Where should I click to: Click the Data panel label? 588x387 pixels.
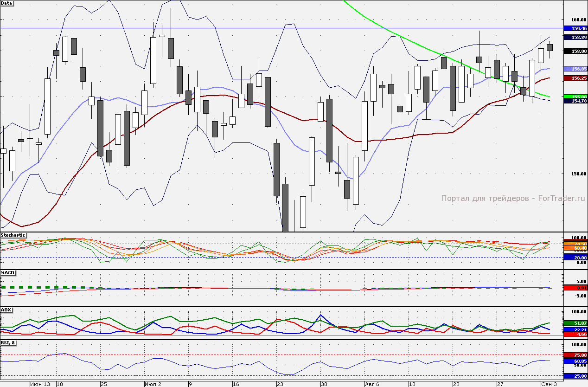(x=7, y=3)
